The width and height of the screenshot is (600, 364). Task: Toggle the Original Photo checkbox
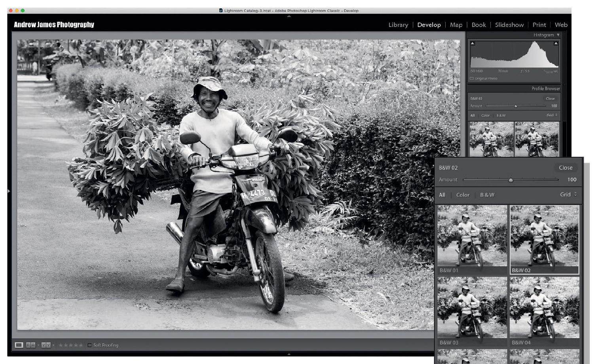[471, 78]
